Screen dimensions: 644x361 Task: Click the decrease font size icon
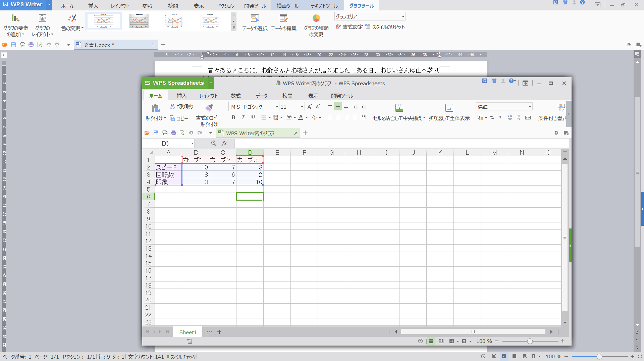(318, 106)
